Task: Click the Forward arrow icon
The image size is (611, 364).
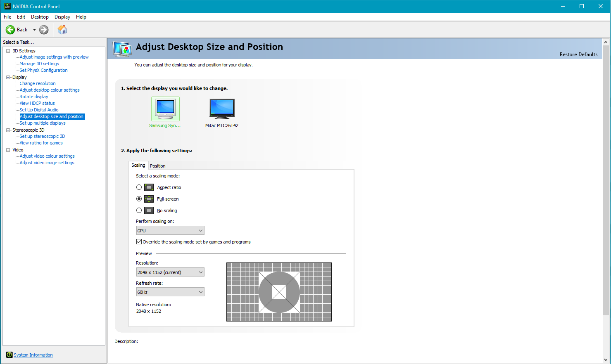Action: click(x=44, y=30)
